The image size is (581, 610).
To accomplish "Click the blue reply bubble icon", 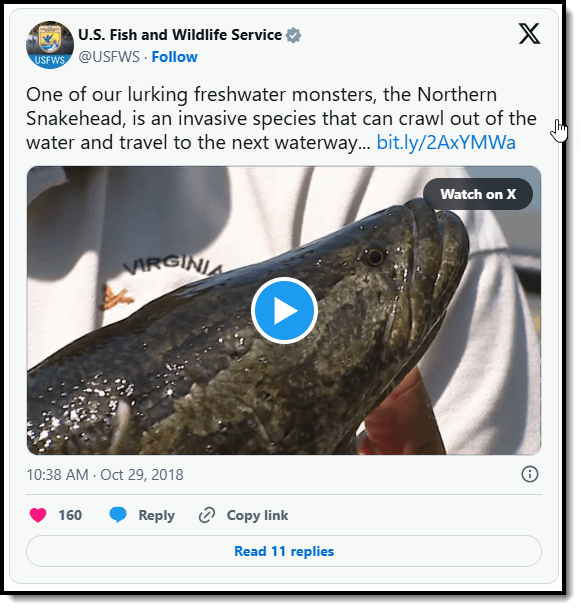I will coord(118,515).
